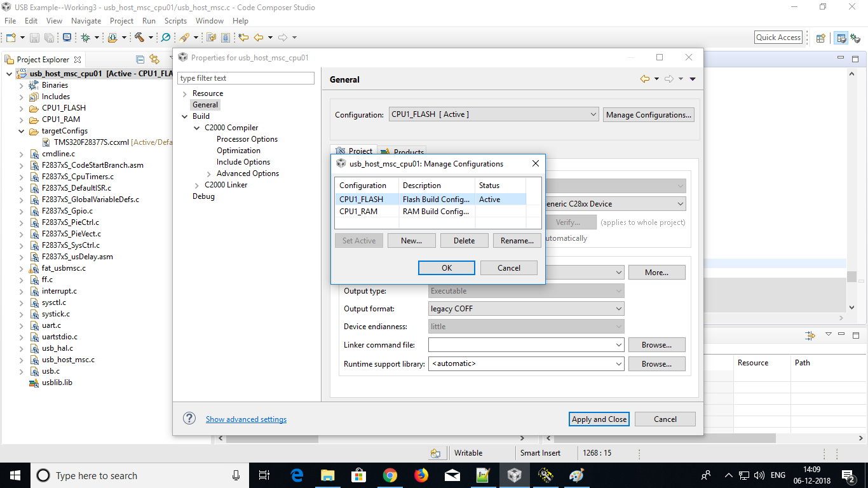Expand the Binaries node in Project Explorer

tap(22, 85)
